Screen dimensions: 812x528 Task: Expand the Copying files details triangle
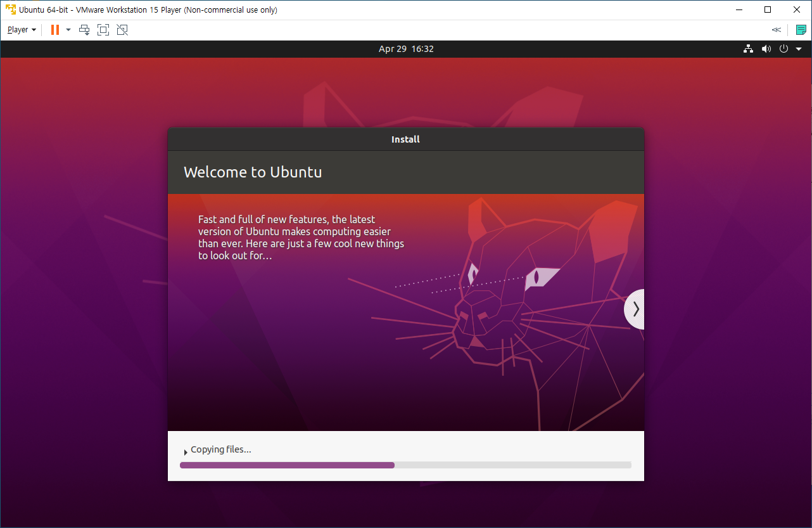186,452
